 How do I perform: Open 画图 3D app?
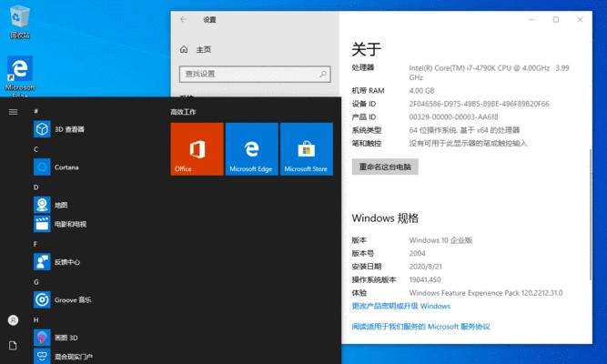click(x=56, y=338)
